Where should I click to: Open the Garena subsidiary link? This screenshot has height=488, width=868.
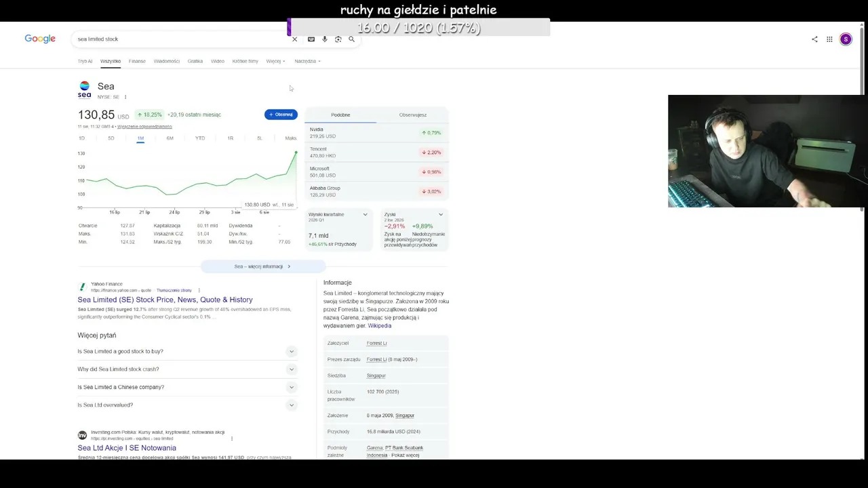374,448
